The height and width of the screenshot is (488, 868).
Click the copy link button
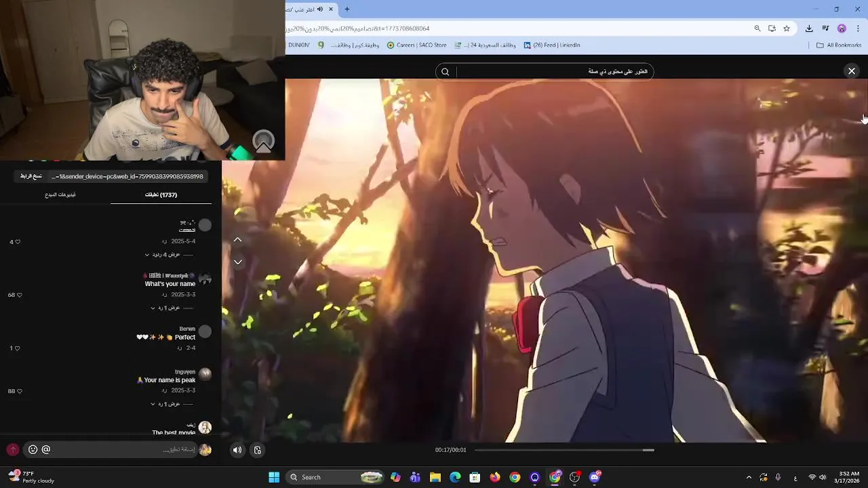[31, 176]
